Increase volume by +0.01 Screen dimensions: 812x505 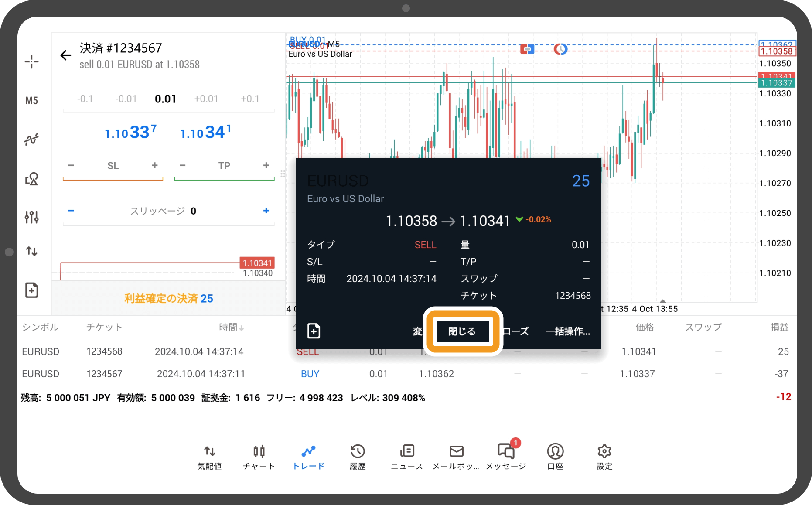click(206, 99)
